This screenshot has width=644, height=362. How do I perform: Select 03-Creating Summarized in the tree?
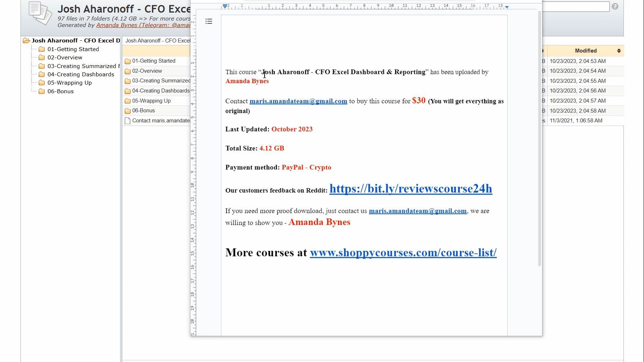[x=84, y=66]
